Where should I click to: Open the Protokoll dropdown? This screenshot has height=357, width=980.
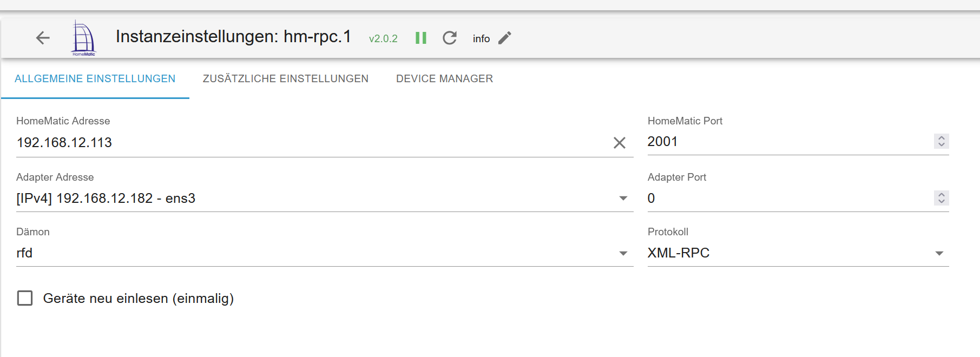(x=939, y=253)
